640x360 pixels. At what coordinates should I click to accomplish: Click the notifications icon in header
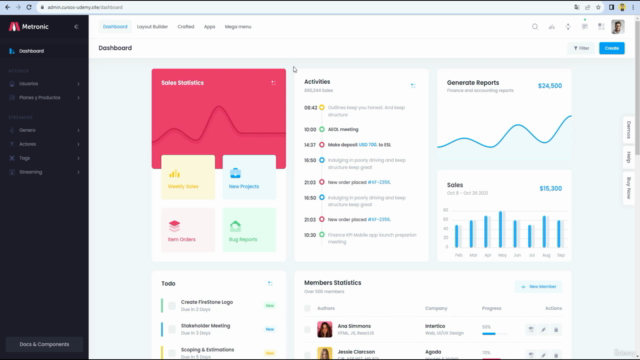coord(568,27)
